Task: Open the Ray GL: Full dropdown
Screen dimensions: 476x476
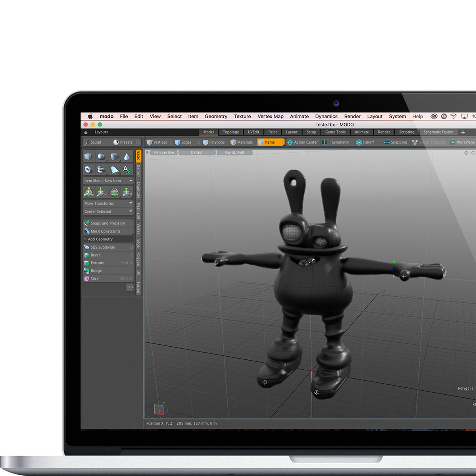Action: pos(234,153)
